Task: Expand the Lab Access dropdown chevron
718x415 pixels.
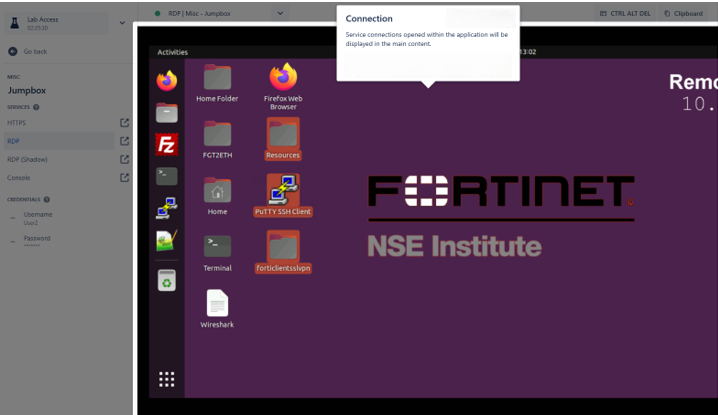Action: [122, 22]
